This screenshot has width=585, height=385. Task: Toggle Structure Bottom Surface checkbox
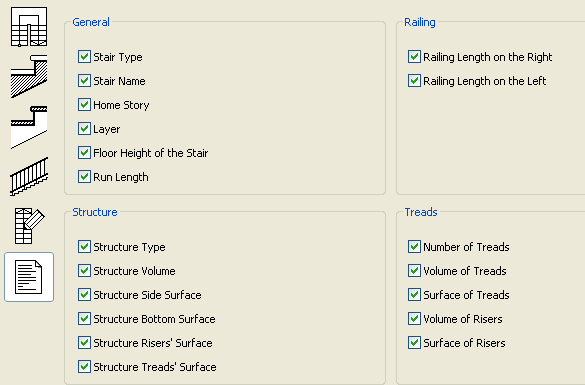(84, 319)
